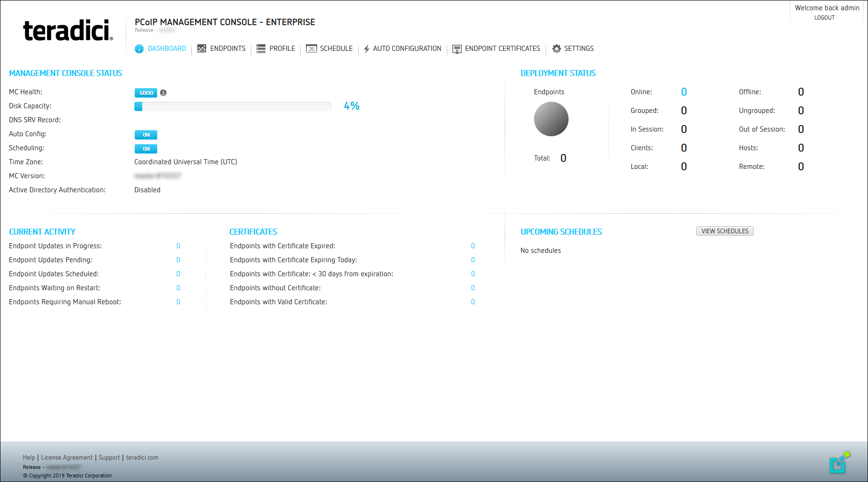Click the 'Welcome back admin' text

(x=827, y=8)
